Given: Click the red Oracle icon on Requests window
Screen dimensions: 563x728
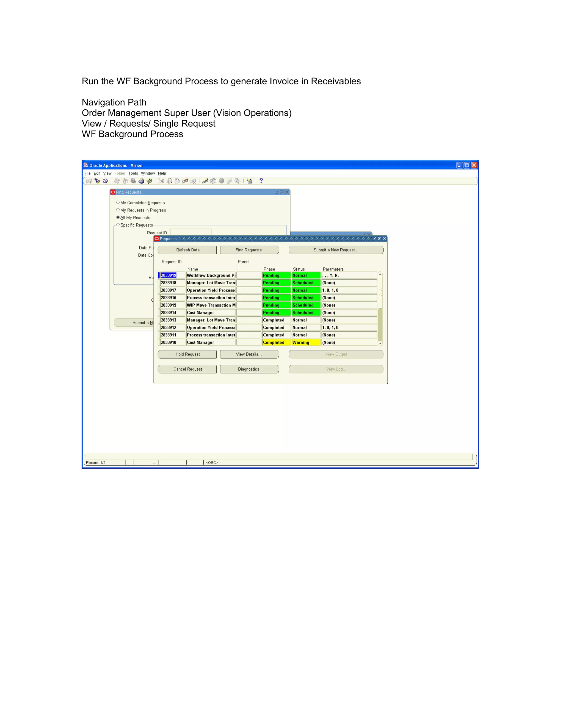Looking at the screenshot, I should coord(157,239).
